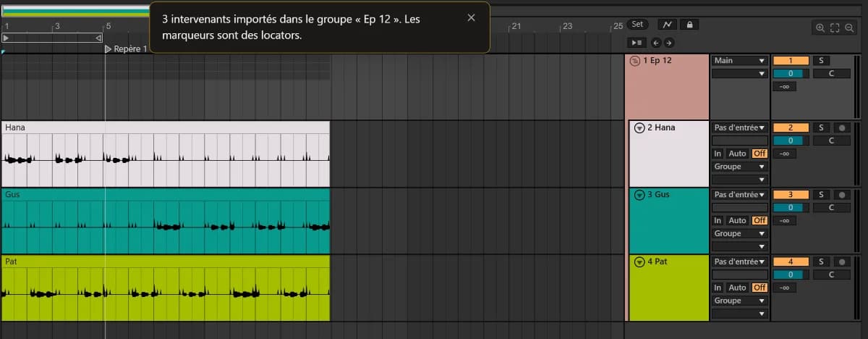Click the Hana volume field showing 0
The image size is (868, 339).
pyautogui.click(x=790, y=141)
